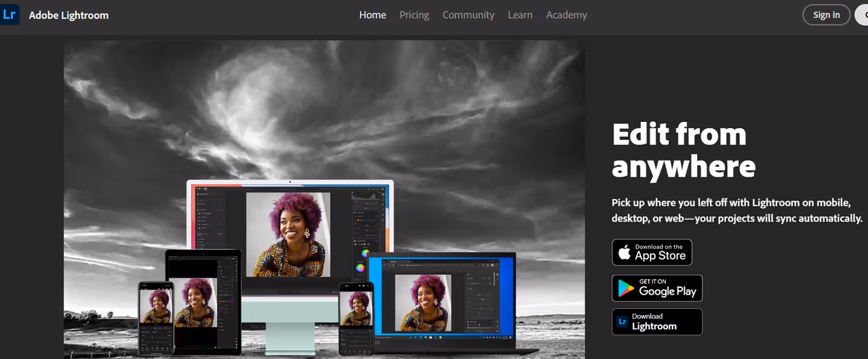Click the Apple logo in App Store badge

(x=625, y=252)
